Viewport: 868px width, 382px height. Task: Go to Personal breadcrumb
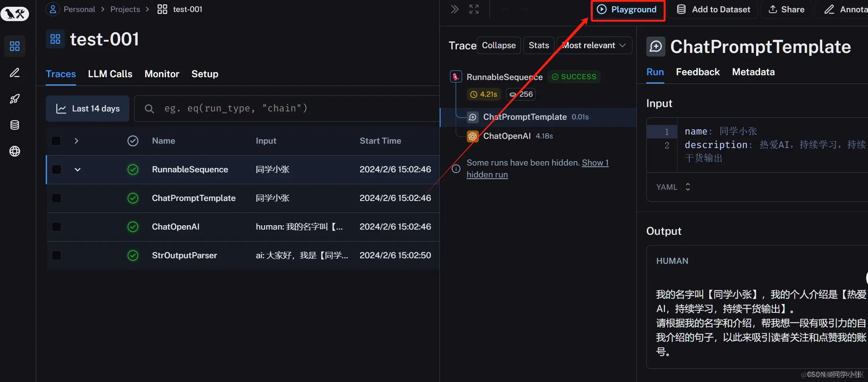point(79,9)
